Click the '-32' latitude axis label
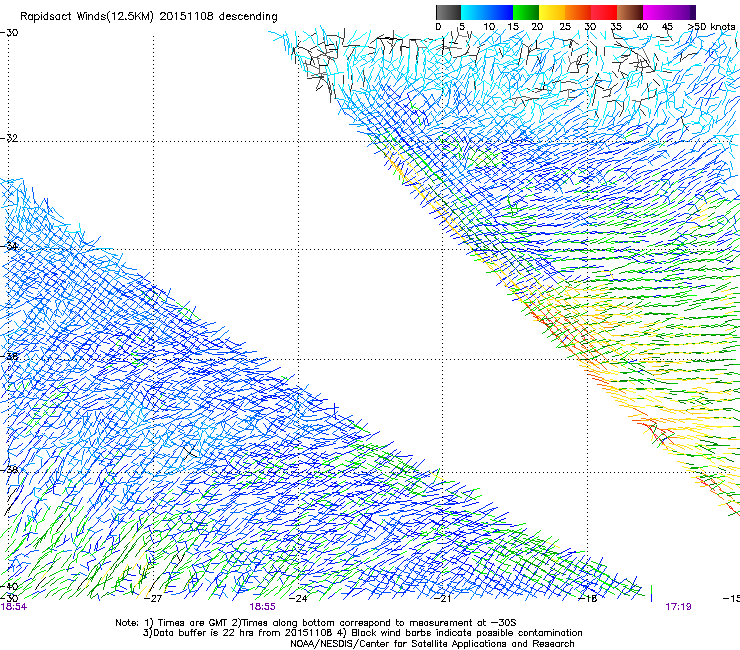The image size is (740, 650). (x=9, y=138)
